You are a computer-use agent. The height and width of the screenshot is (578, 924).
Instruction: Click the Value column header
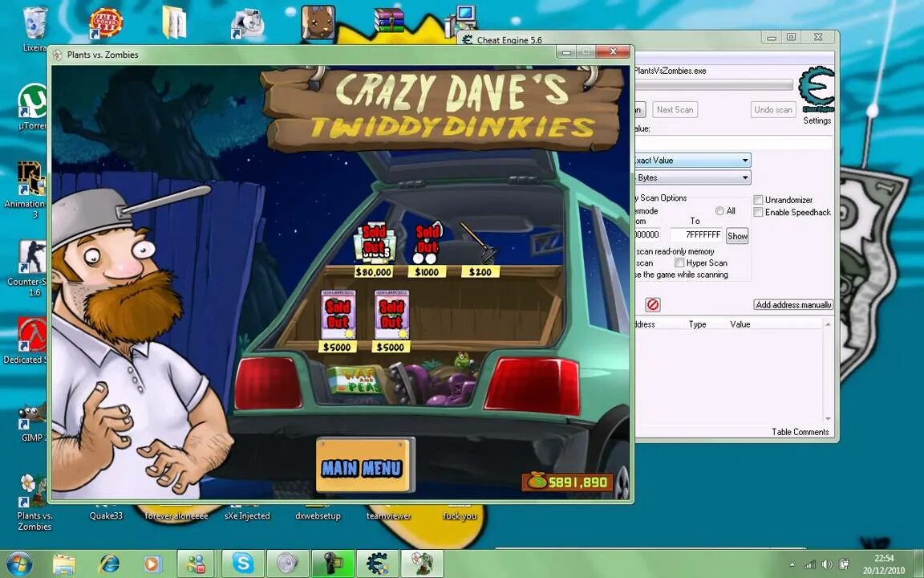[740, 324]
